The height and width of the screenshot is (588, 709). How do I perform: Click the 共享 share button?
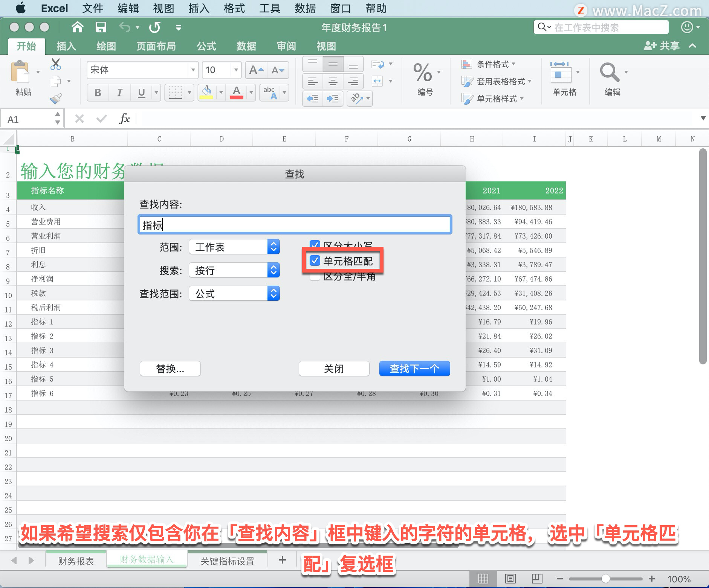662,46
